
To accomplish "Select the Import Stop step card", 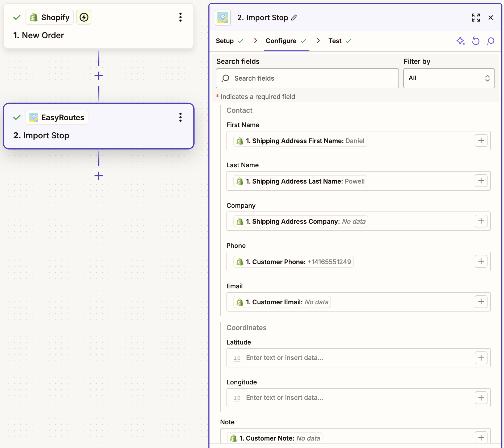I will click(x=99, y=126).
